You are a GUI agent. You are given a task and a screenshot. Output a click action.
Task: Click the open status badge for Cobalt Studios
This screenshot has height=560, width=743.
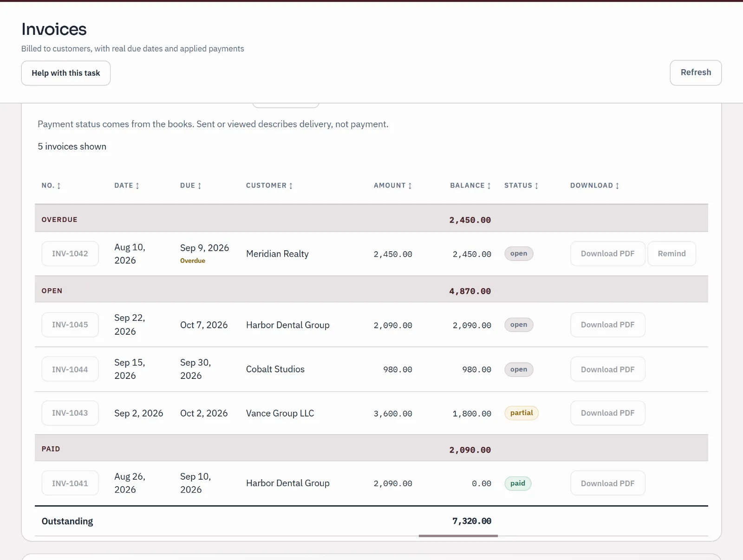[x=519, y=369]
